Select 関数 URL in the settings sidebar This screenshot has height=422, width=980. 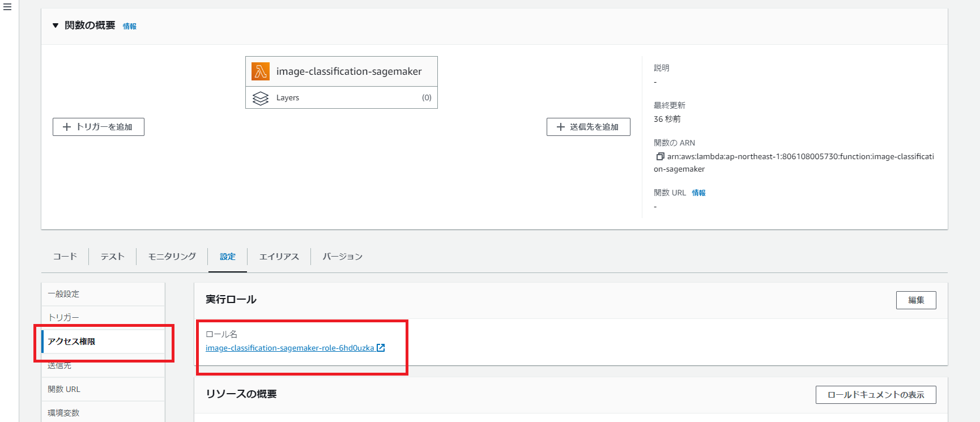pyautogui.click(x=103, y=389)
